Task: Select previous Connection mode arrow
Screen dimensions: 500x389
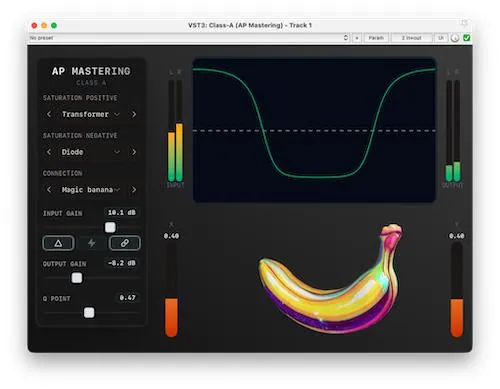Action: tap(49, 190)
